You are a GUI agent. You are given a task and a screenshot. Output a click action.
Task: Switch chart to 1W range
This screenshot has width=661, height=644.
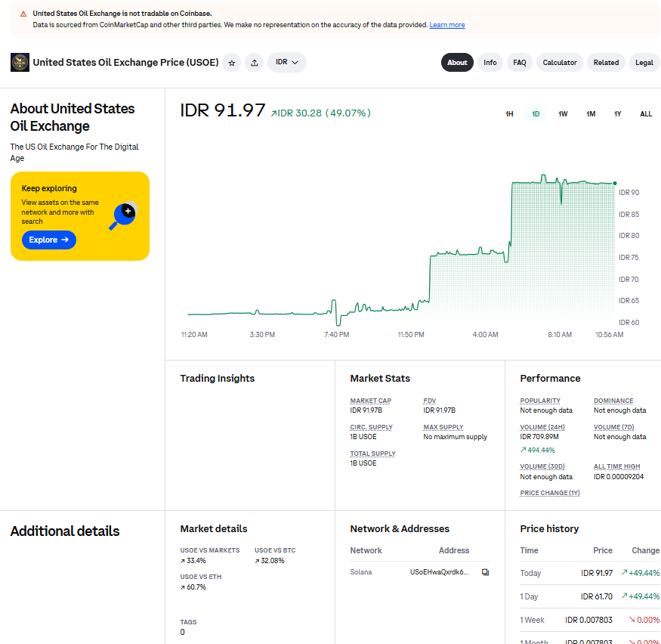click(563, 114)
